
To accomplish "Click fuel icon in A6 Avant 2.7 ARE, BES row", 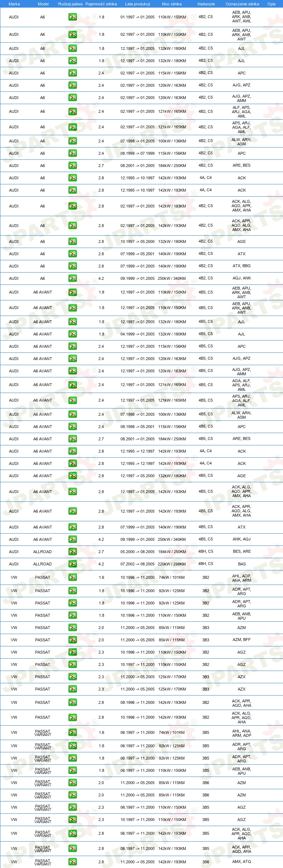I will [72, 439].
